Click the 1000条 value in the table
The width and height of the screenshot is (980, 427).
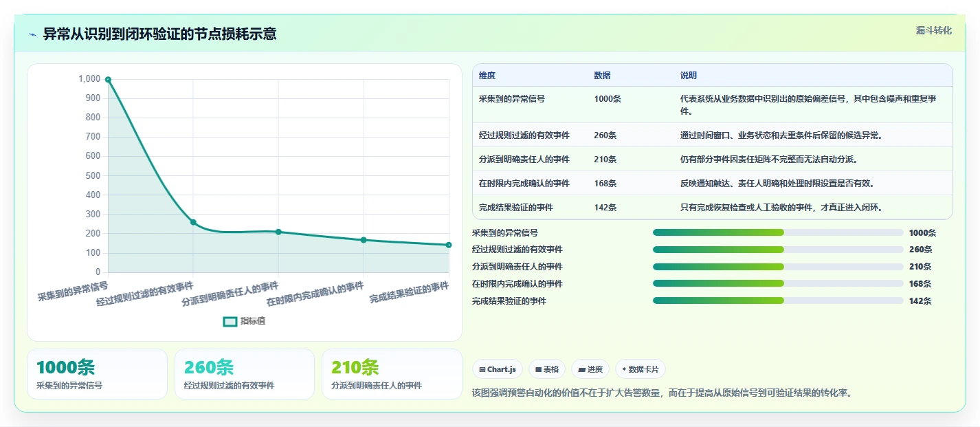608,99
